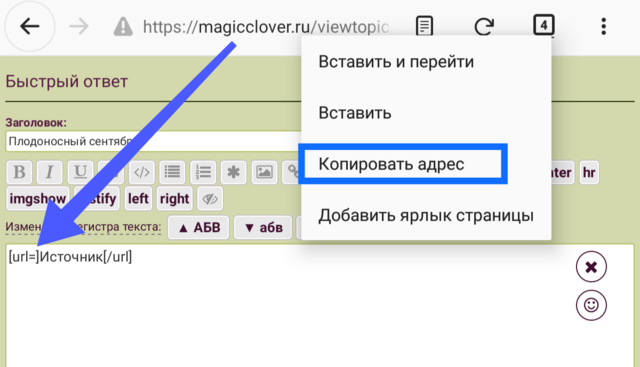This screenshot has height=367, width=640.
Task: Align text with 'right' button
Action: coord(174,199)
